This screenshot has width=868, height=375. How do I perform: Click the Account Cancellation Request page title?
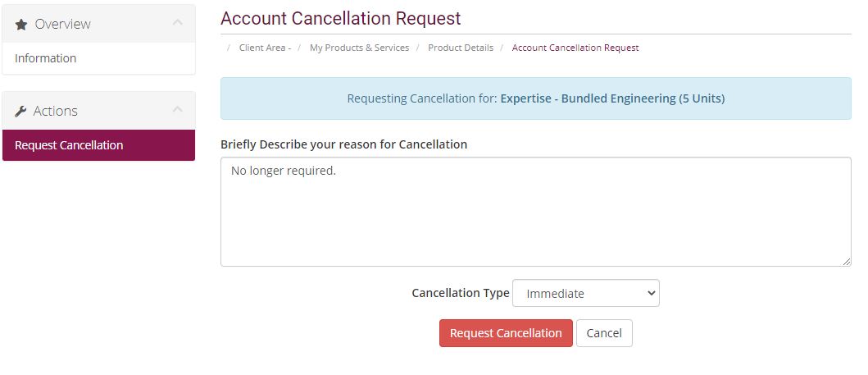(x=340, y=18)
